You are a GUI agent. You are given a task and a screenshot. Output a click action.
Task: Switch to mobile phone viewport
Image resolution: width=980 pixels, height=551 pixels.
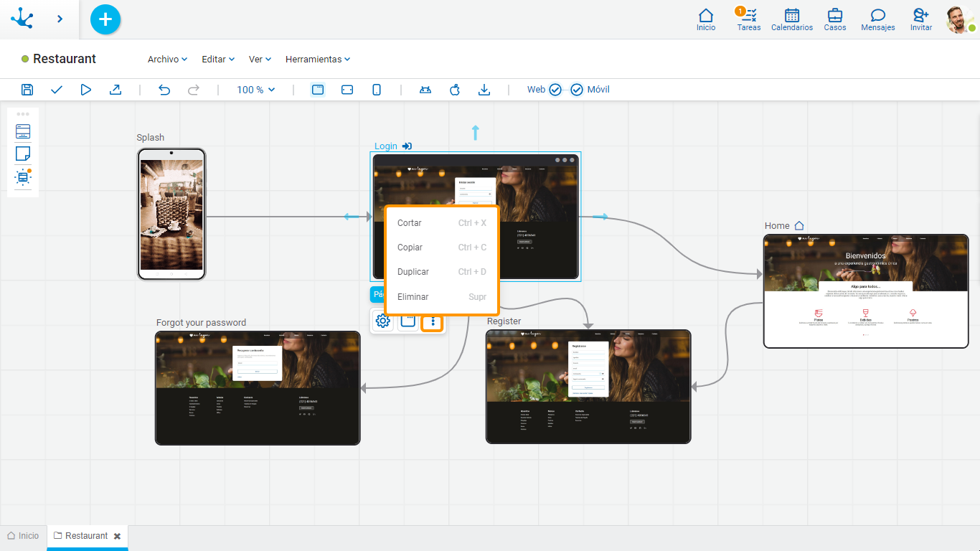coord(376,90)
